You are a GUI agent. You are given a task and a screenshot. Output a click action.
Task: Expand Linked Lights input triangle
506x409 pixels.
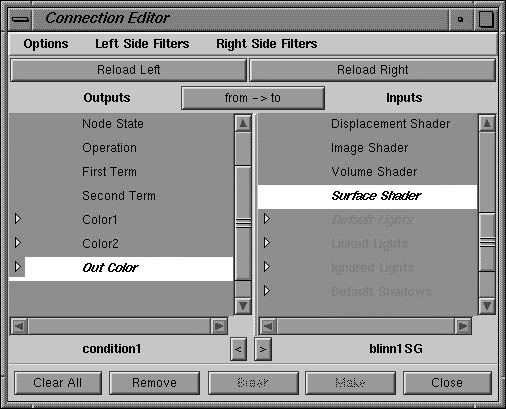point(267,243)
